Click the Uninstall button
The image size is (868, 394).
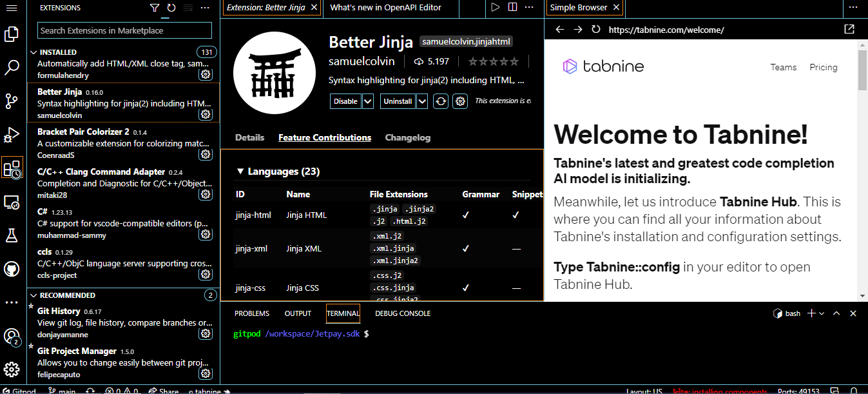(398, 101)
